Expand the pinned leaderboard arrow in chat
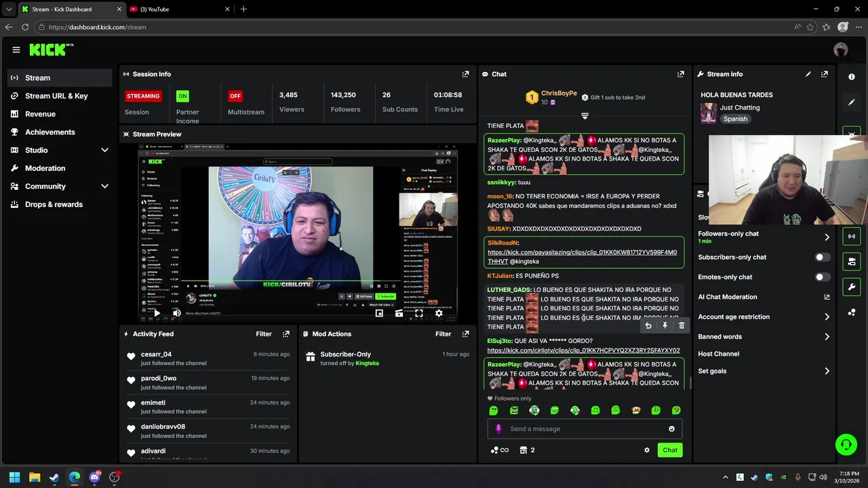This screenshot has width=868, height=488. point(585,116)
